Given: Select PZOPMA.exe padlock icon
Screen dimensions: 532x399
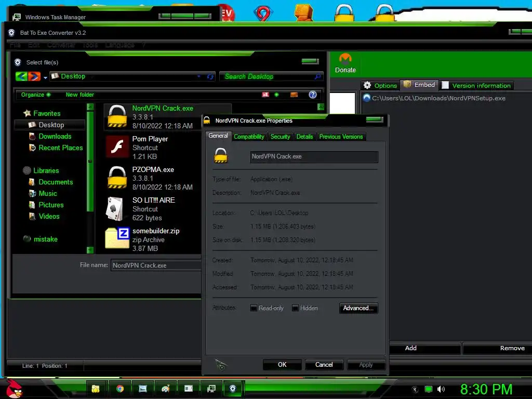Looking at the screenshot, I should (117, 178).
